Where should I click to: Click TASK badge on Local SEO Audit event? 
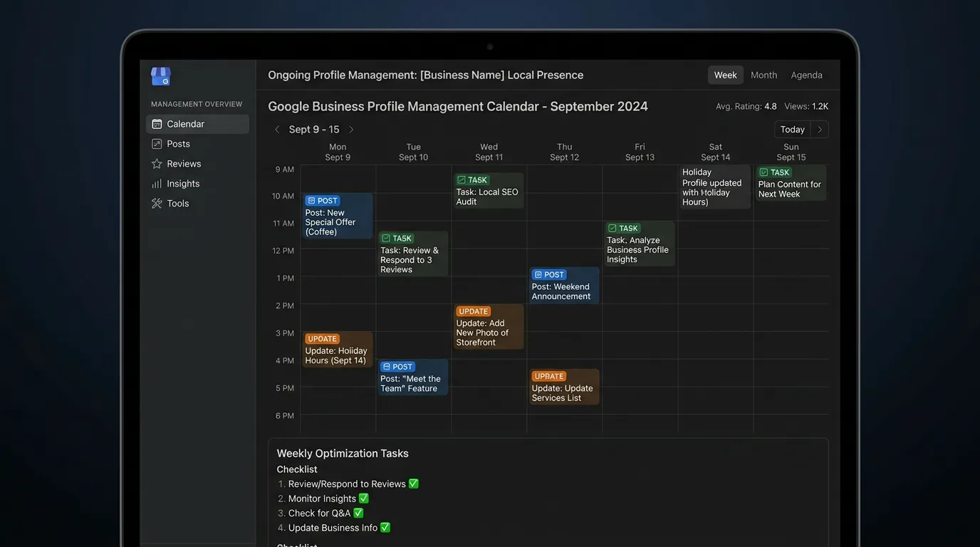pos(473,180)
